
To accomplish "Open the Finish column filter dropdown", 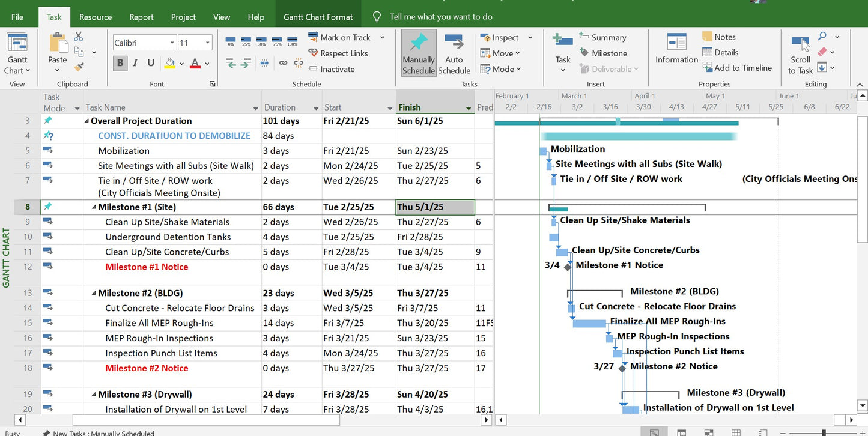I will pos(468,108).
